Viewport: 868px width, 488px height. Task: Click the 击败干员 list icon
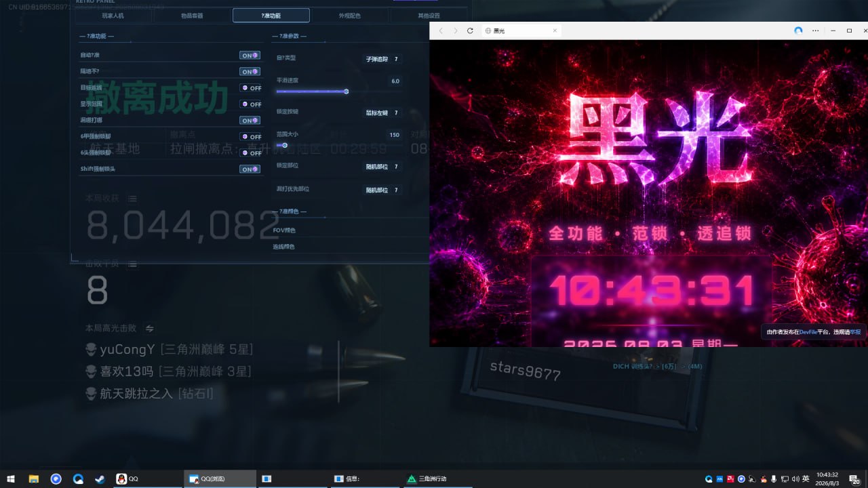132,264
